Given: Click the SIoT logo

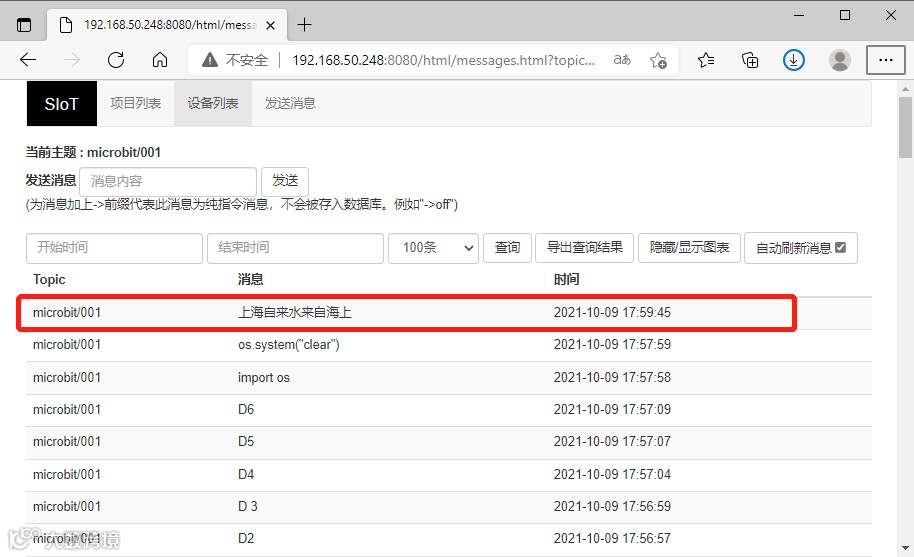Looking at the screenshot, I should pyautogui.click(x=61, y=104).
